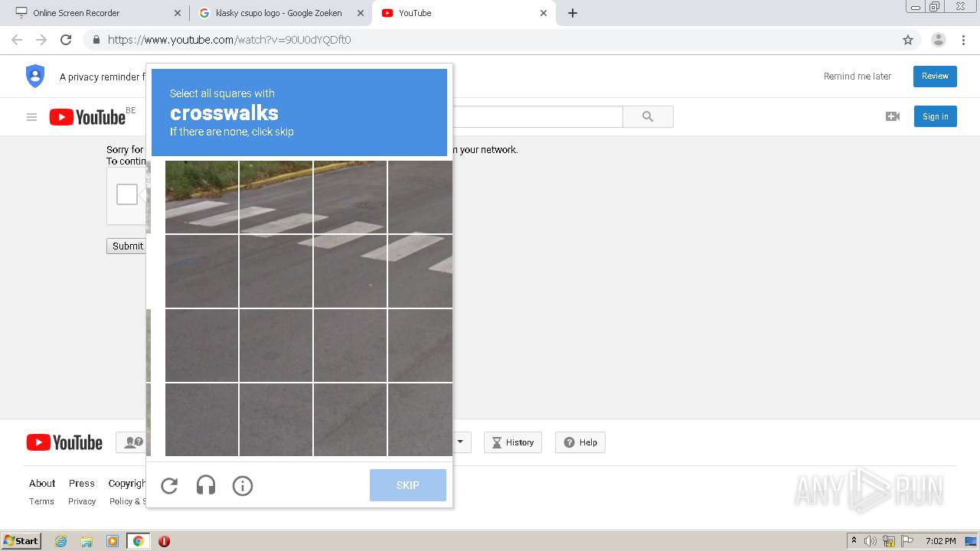Open a new browser tab
The width and height of the screenshot is (980, 551).
[573, 13]
